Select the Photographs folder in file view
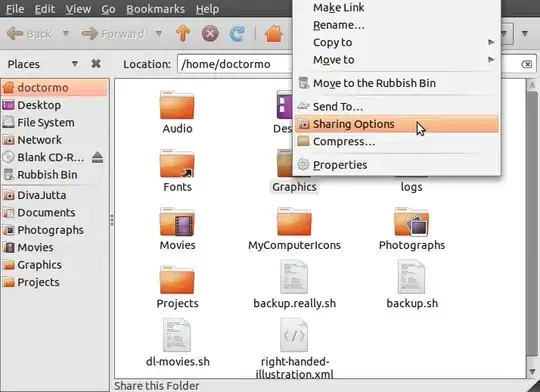The image size is (540, 392). (x=412, y=221)
